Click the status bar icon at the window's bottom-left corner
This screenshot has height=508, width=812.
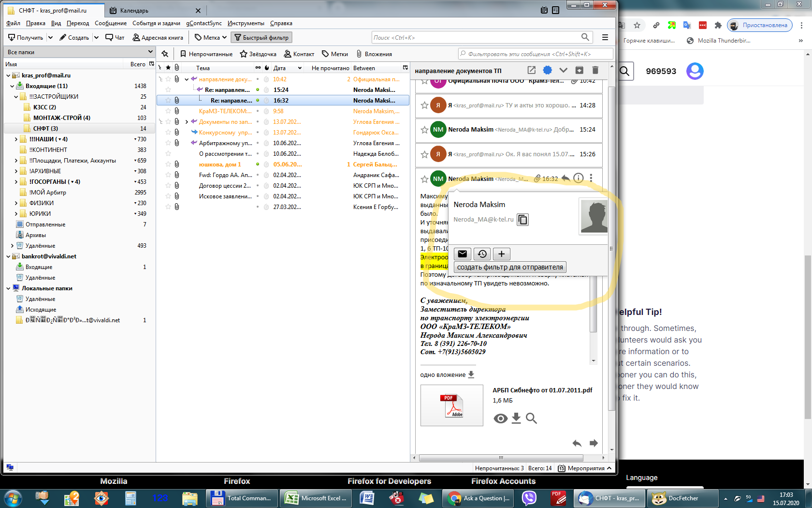point(10,468)
